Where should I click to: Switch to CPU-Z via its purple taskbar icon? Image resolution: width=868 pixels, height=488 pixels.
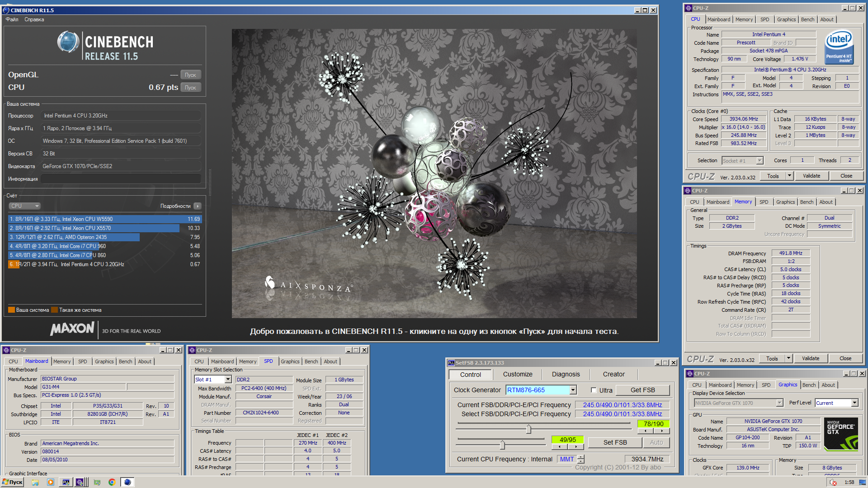click(80, 482)
